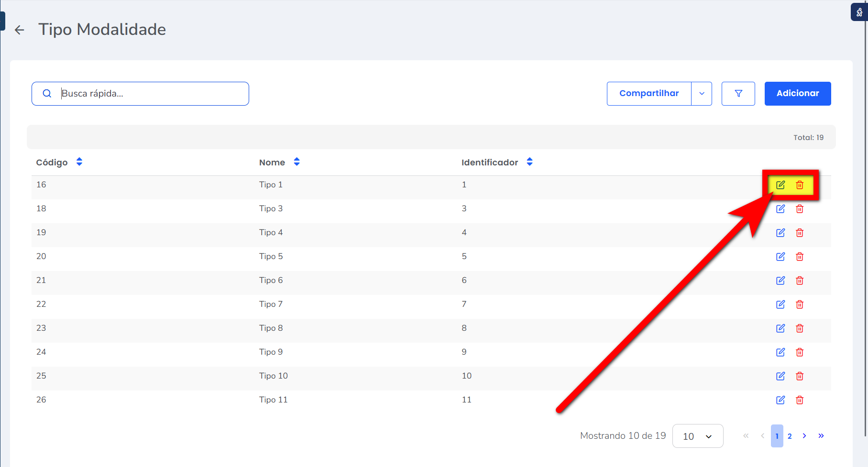868x467 pixels.
Task: Sort table by Identificador column
Action: point(529,162)
